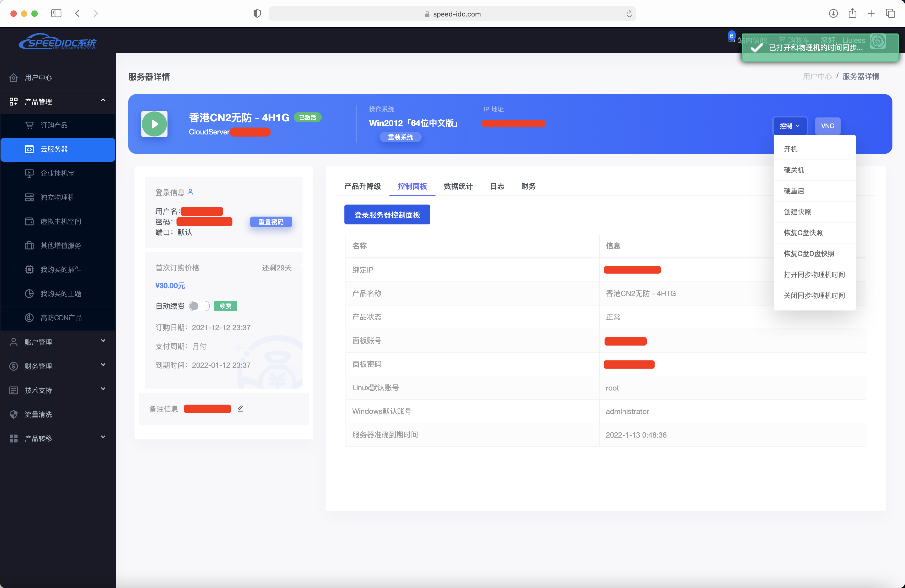Viewport: 905px width, 588px height.
Task: Click the 企业挂机宝 monitor icon
Action: click(29, 173)
